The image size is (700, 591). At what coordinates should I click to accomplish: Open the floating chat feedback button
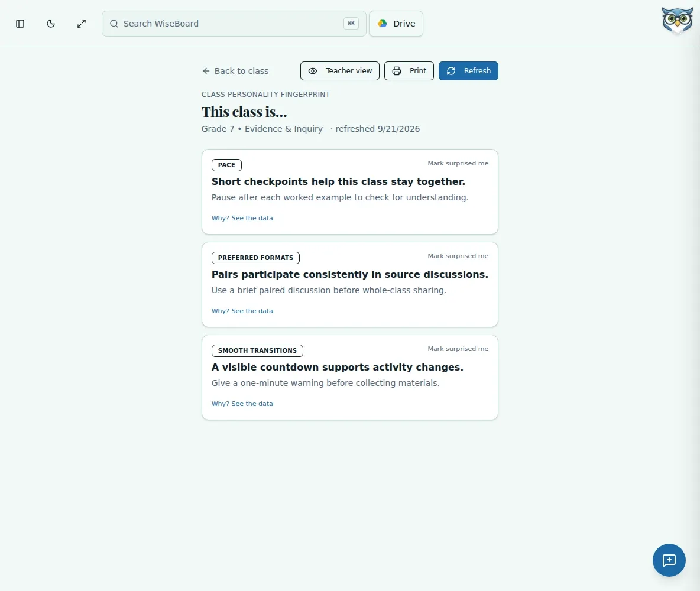(x=669, y=560)
